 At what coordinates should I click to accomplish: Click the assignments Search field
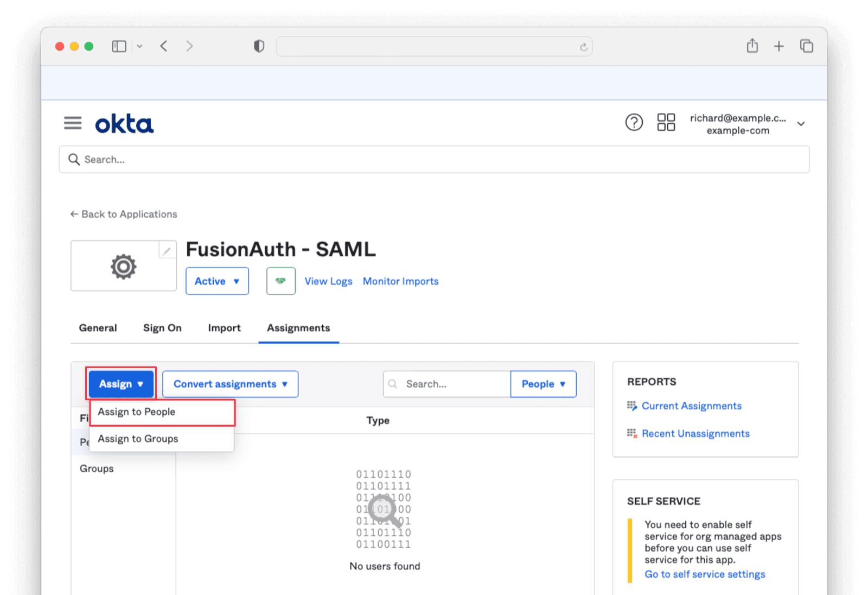tap(447, 384)
